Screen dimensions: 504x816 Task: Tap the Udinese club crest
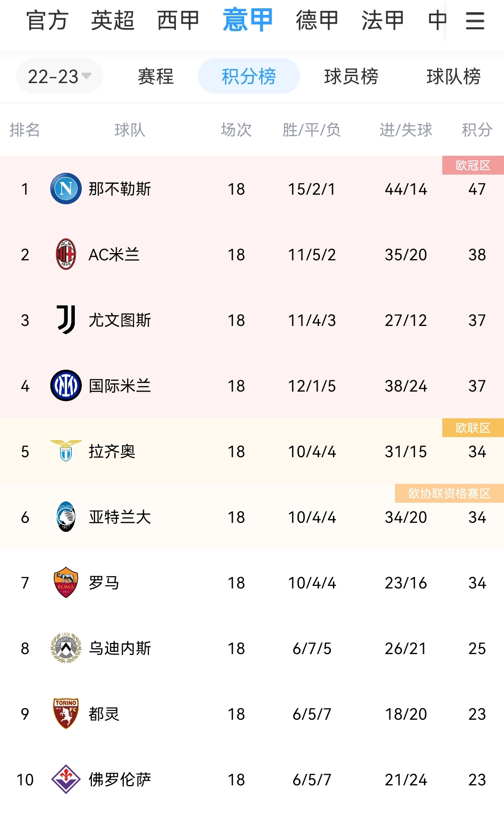coord(66,648)
